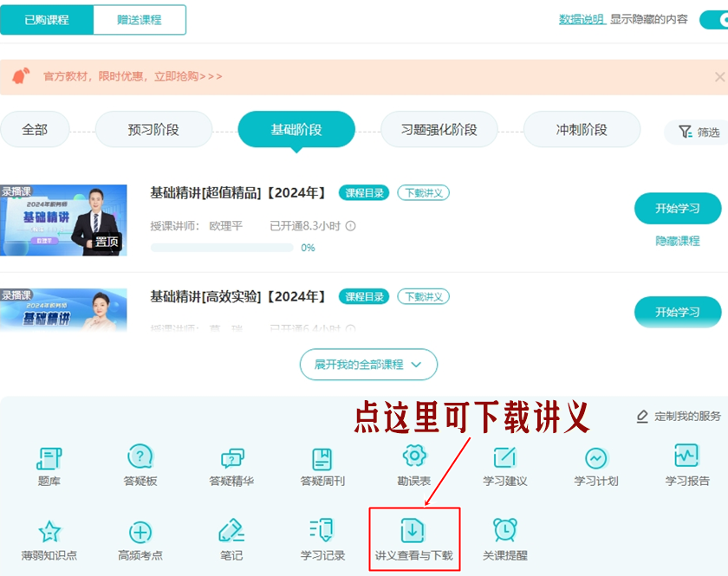Click the 讲义查看与下载 download icon
This screenshot has width=728, height=576.
tap(413, 531)
